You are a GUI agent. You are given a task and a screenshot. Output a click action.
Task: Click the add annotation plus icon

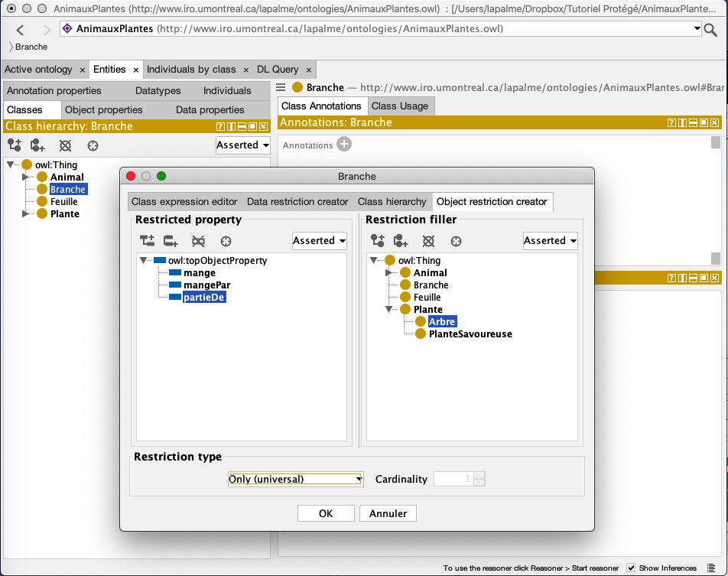(x=344, y=144)
